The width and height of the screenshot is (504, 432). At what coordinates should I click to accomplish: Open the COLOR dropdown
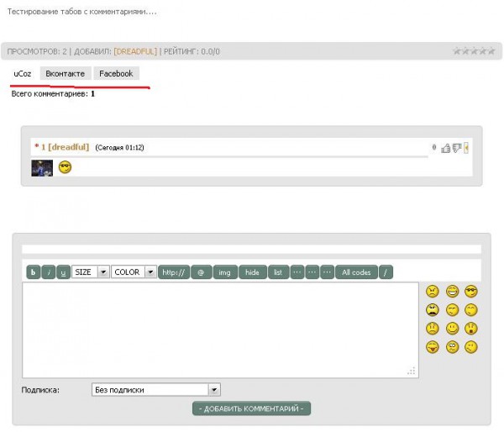134,272
